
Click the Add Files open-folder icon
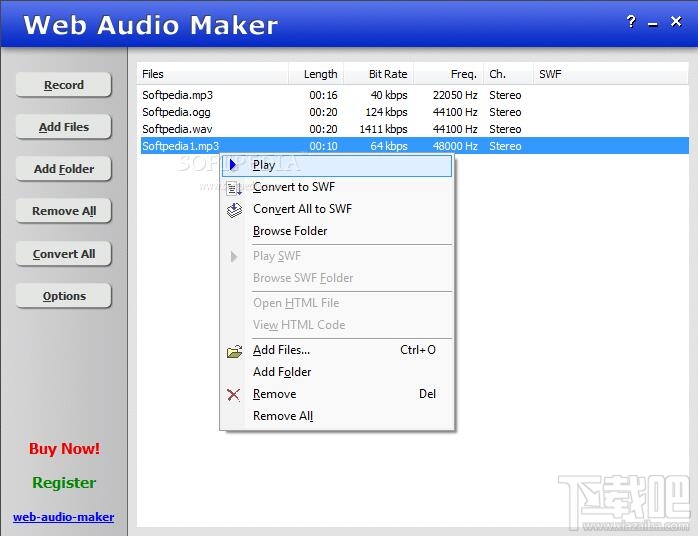click(x=234, y=352)
